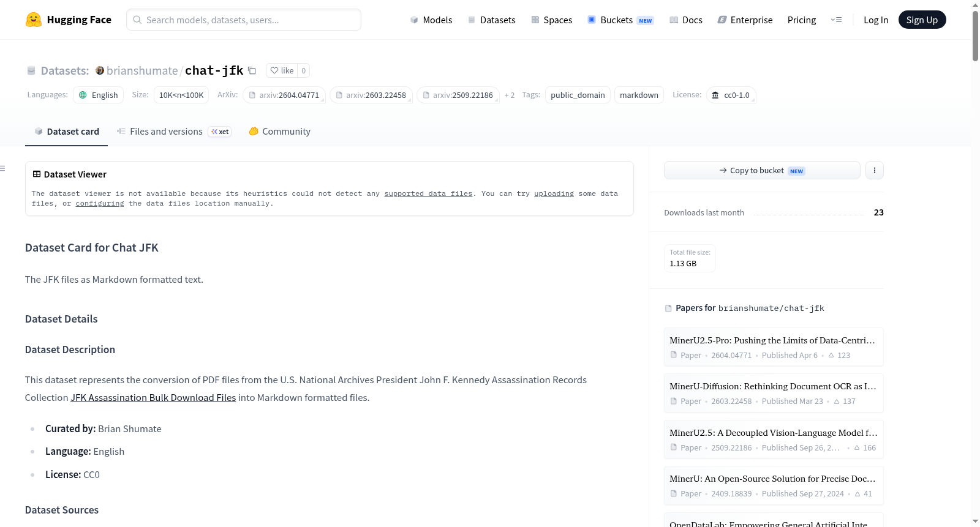
Task: Click Log In
Action: click(876, 20)
